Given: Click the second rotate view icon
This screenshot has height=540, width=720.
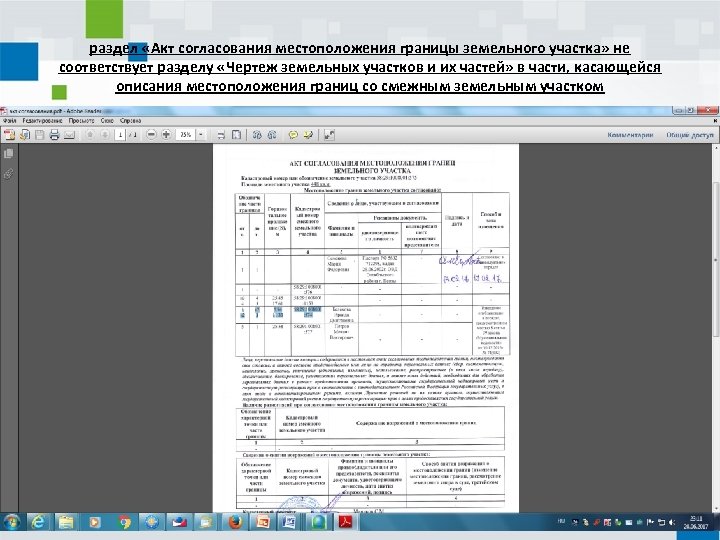Looking at the screenshot, I should tap(272, 135).
